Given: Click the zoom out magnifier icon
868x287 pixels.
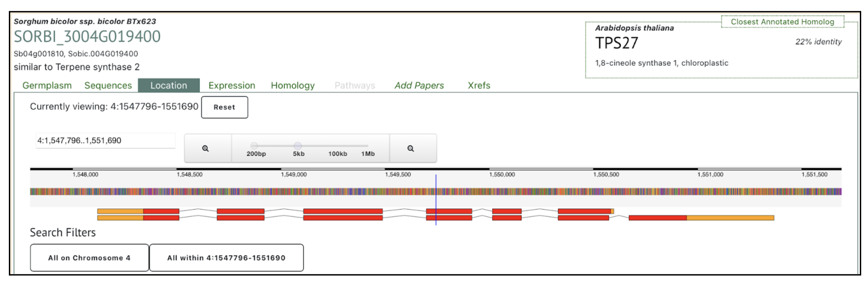Looking at the screenshot, I should point(411,148).
